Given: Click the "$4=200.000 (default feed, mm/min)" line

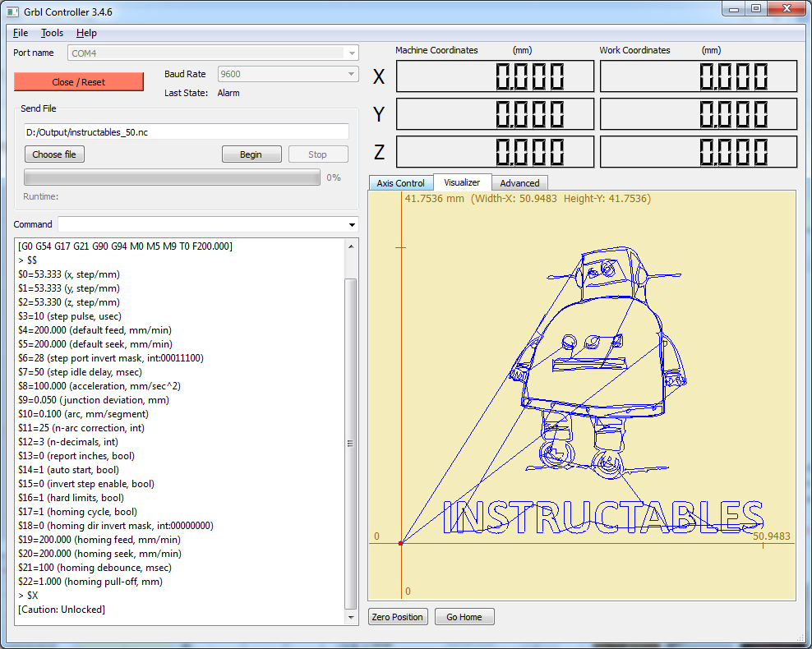Looking at the screenshot, I should [95, 329].
